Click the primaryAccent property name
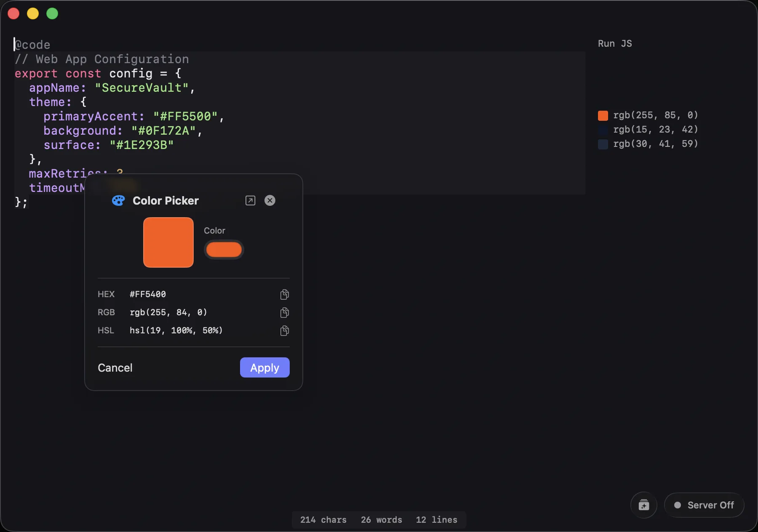758x532 pixels. [94, 117]
